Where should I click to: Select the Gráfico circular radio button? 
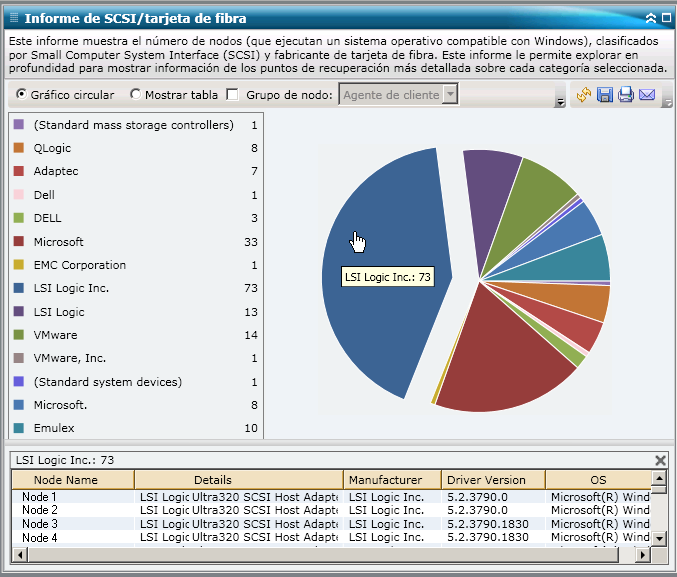click(21, 95)
